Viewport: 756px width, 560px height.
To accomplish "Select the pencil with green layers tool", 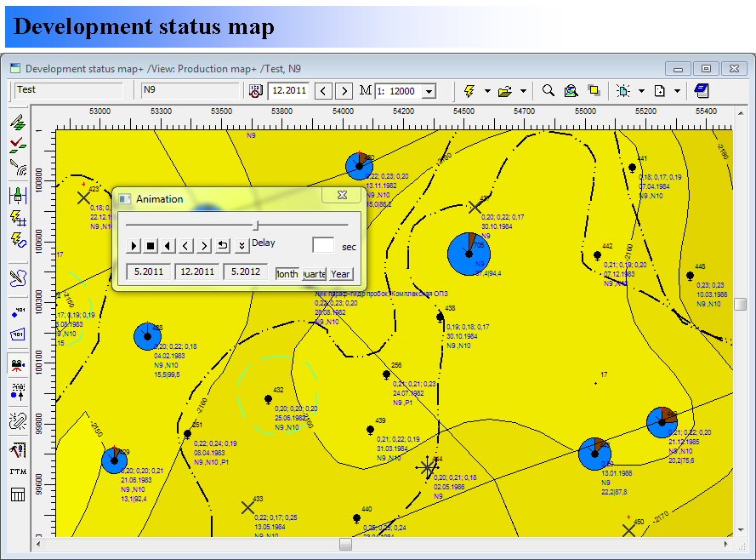I will (18, 123).
